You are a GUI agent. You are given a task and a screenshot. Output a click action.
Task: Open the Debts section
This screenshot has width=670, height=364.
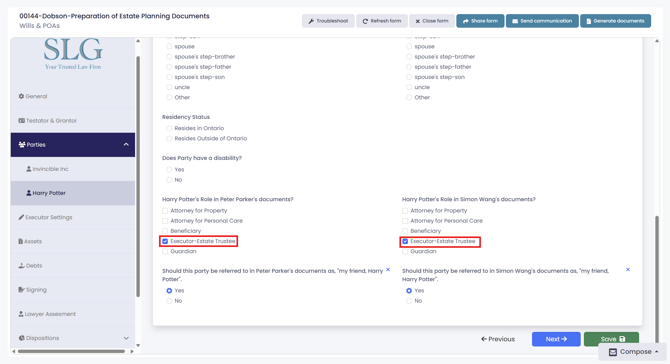73,265
